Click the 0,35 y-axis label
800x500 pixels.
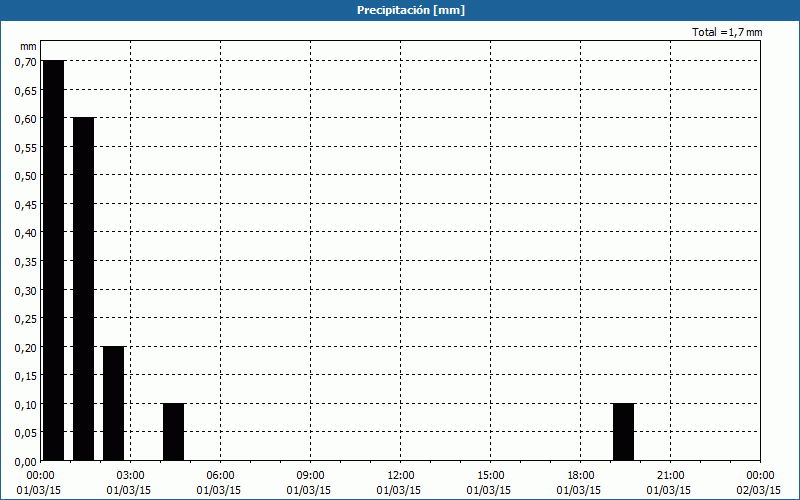tap(26, 262)
